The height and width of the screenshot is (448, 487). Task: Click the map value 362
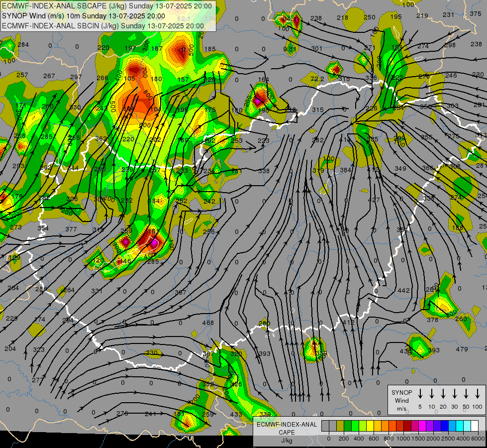101,139
